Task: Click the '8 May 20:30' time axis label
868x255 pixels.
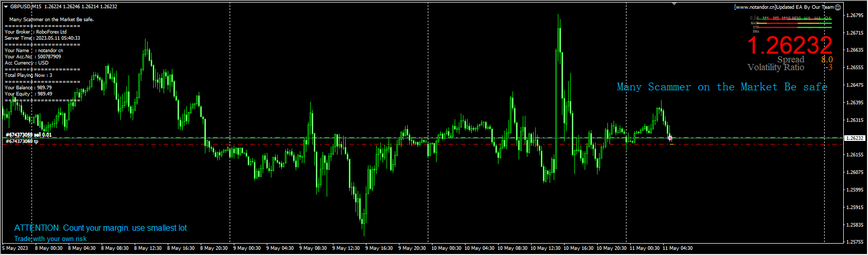Action: [214, 248]
